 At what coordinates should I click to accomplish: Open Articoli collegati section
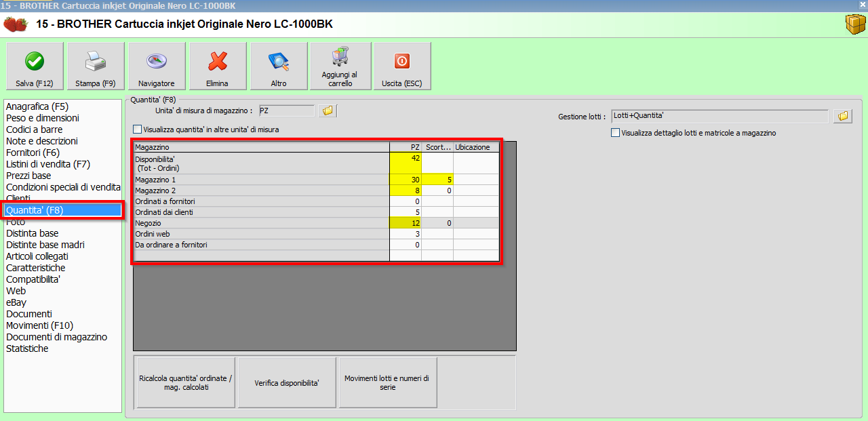37,256
